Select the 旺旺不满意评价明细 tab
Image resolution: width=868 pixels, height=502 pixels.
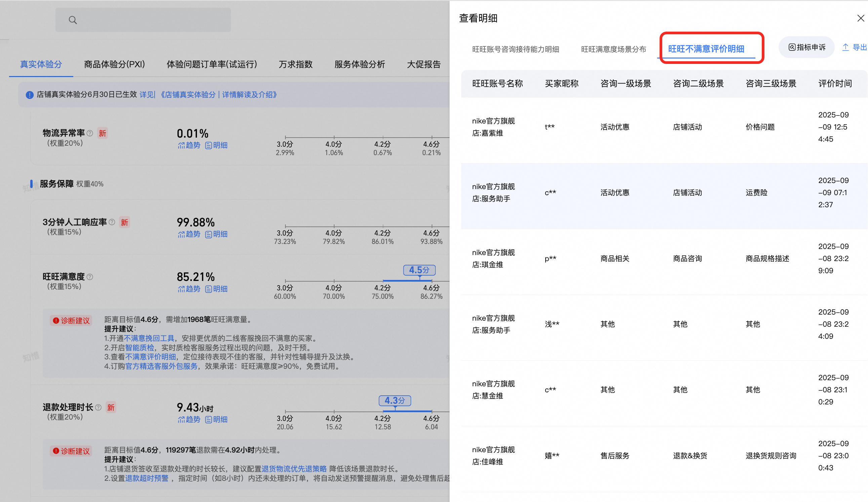[x=706, y=49]
